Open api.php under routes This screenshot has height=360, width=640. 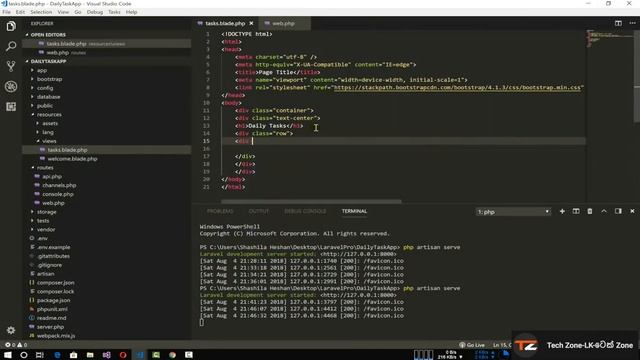[x=52, y=177]
